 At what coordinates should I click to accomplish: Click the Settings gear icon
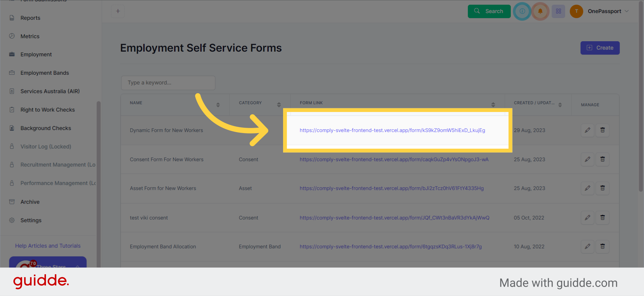pyautogui.click(x=12, y=220)
